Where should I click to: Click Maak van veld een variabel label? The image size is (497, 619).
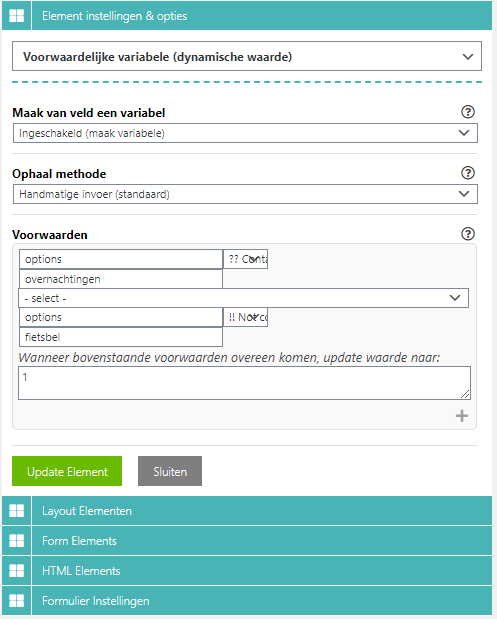[88, 113]
